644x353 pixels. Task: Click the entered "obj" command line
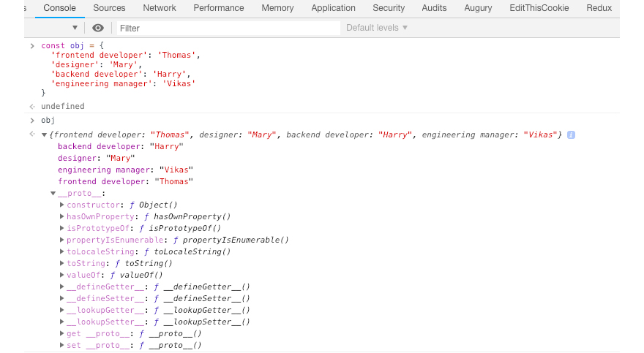[48, 120]
